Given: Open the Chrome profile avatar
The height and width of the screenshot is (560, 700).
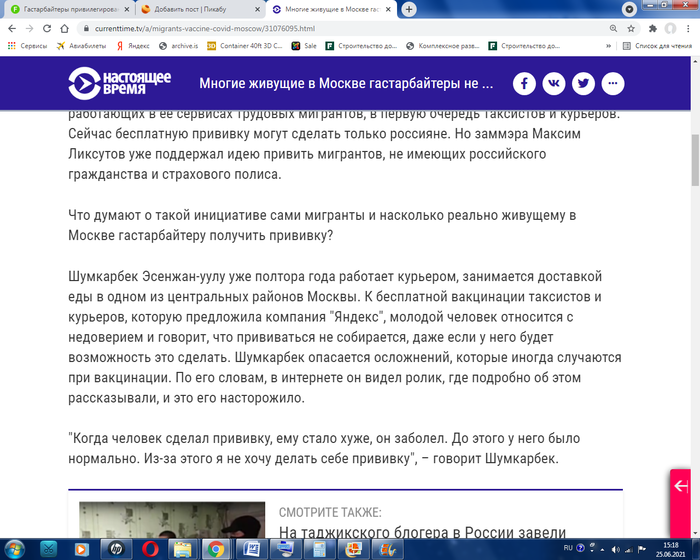Looking at the screenshot, I should pos(670,29).
